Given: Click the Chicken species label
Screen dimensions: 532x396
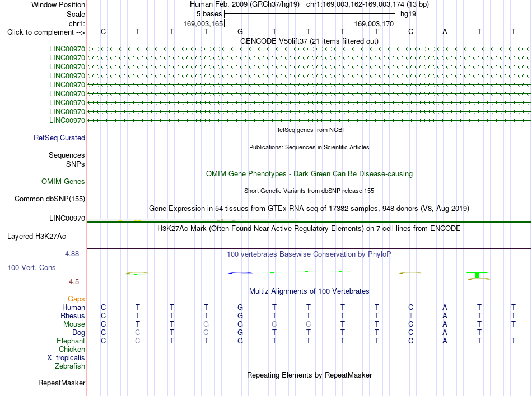Looking at the screenshot, I should (72, 349).
